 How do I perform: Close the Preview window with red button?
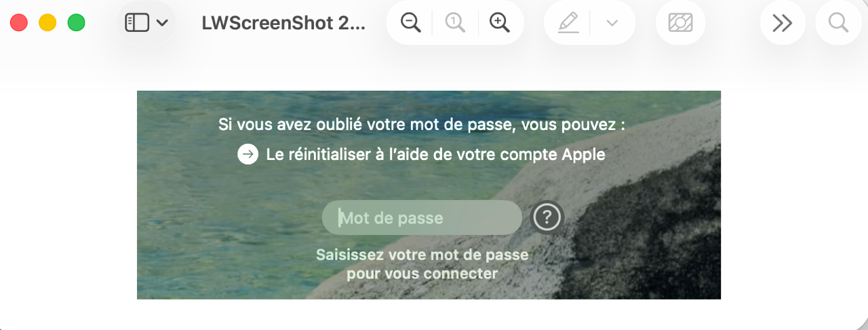19,23
